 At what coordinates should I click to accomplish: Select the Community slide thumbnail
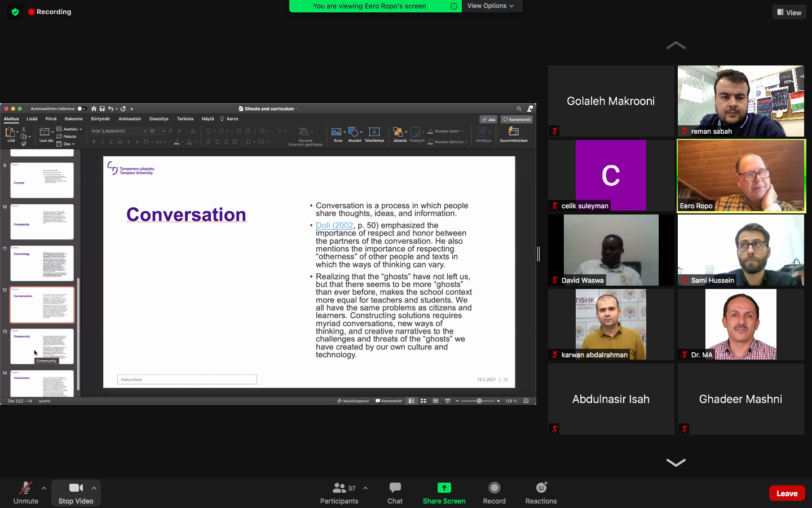click(42, 345)
